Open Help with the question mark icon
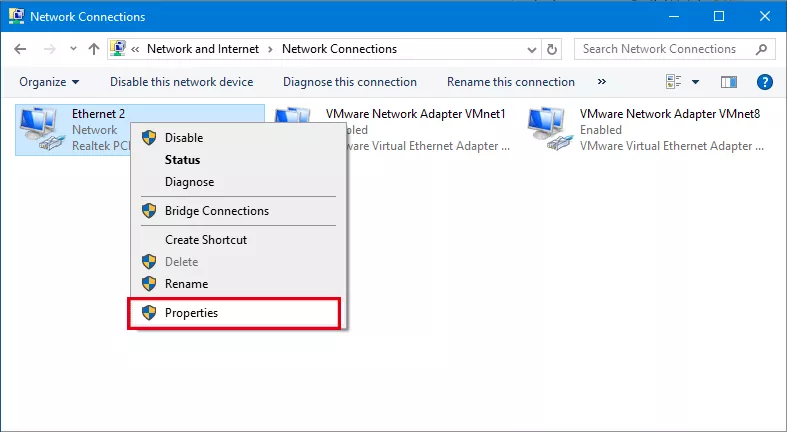The width and height of the screenshot is (787, 432). tap(764, 82)
